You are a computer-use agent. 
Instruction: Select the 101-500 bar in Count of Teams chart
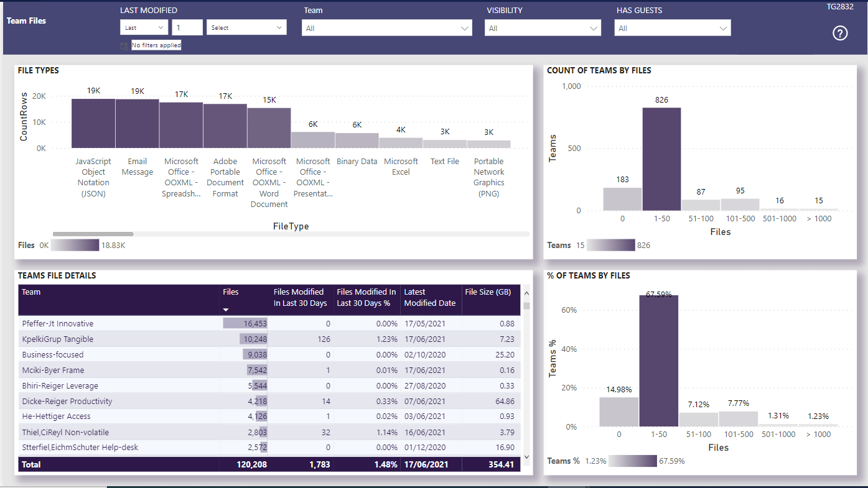click(x=740, y=205)
